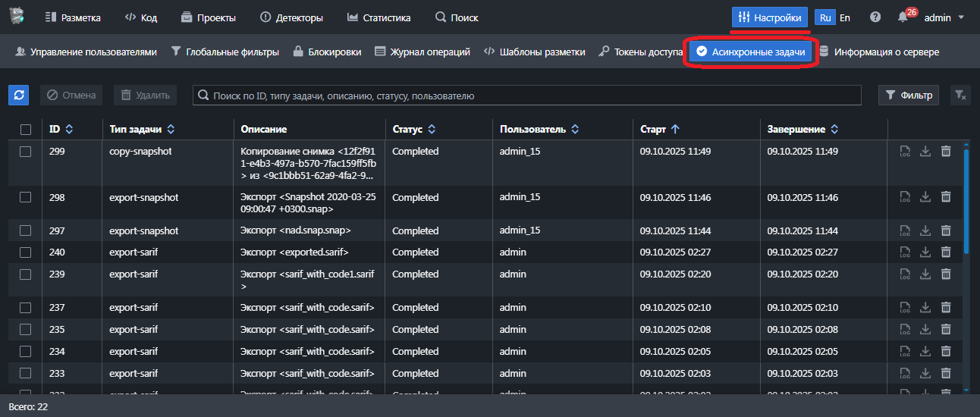This screenshot has height=417, width=980.
Task: Open the Проекты menu
Action: point(209,17)
